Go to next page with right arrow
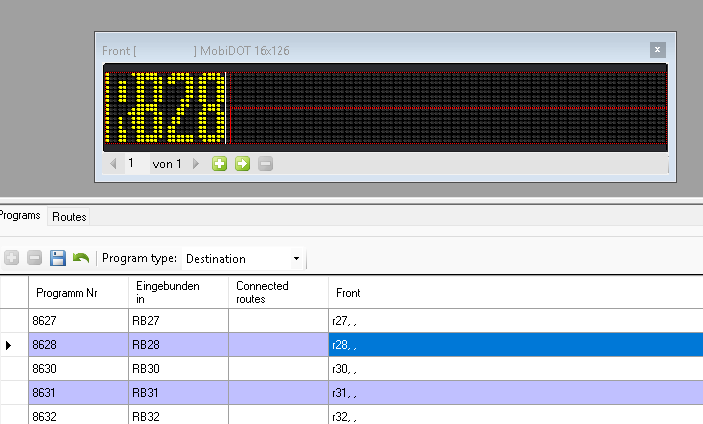 coord(196,164)
